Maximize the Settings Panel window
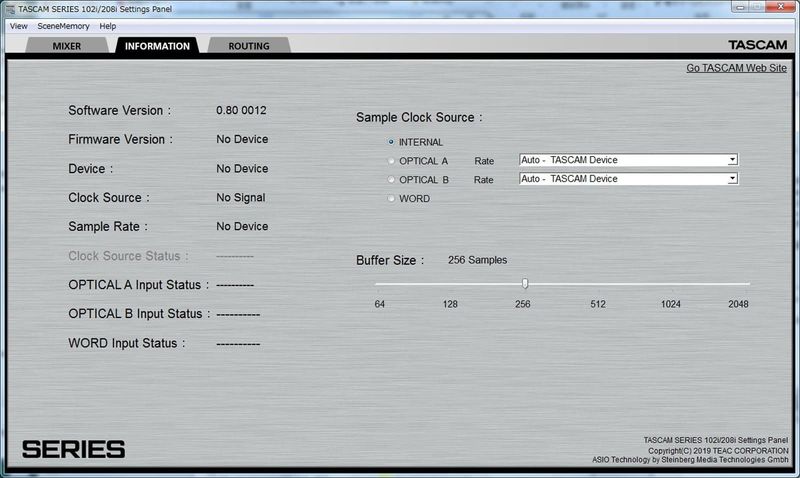The image size is (800, 478). pos(757,7)
